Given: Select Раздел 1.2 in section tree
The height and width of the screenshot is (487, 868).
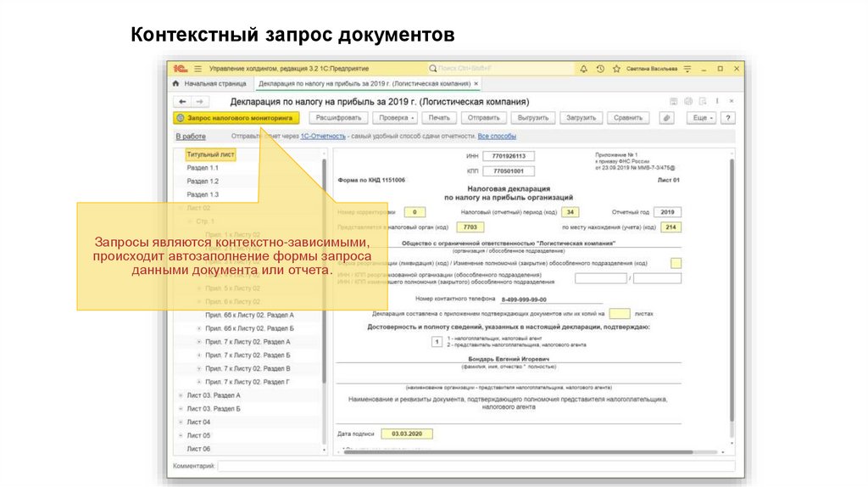Looking at the screenshot, I should coord(203,182).
